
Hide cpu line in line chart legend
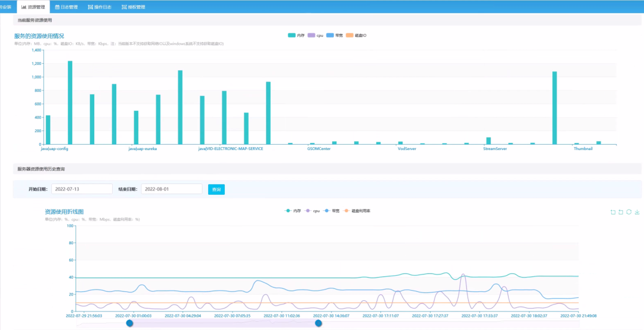(x=312, y=211)
